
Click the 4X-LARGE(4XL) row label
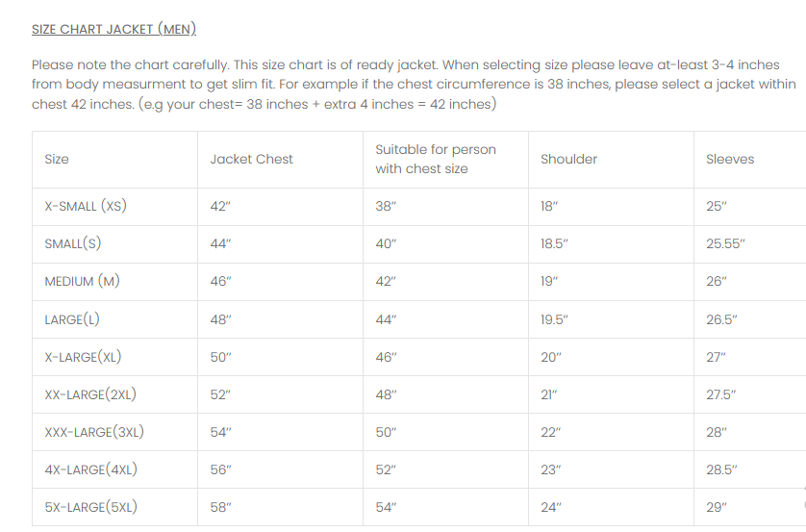(x=90, y=469)
